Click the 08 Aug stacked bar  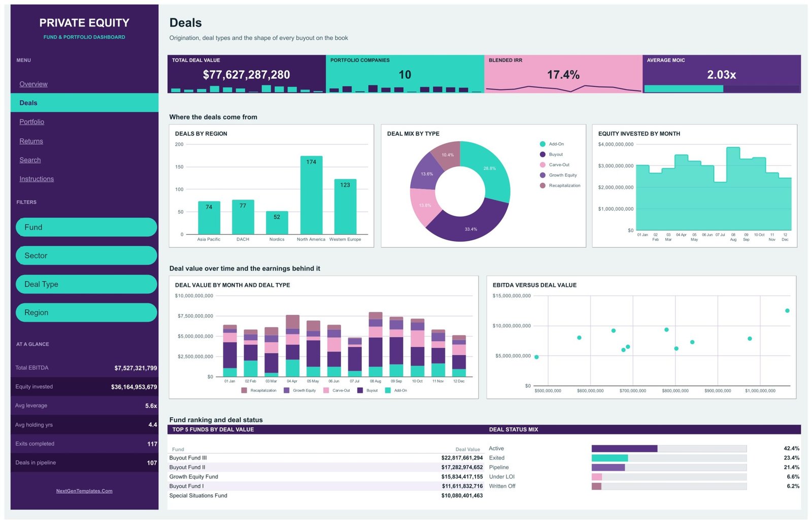[376, 344]
